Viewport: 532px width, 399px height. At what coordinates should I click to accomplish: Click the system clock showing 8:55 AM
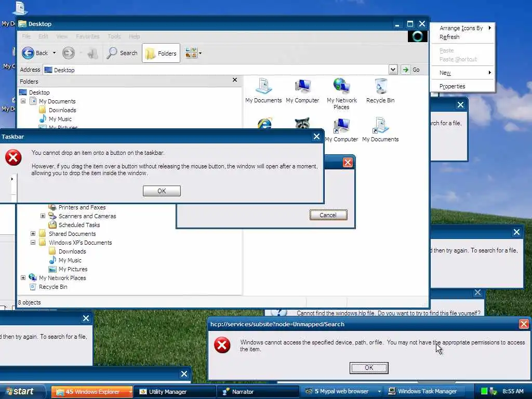[x=513, y=391]
